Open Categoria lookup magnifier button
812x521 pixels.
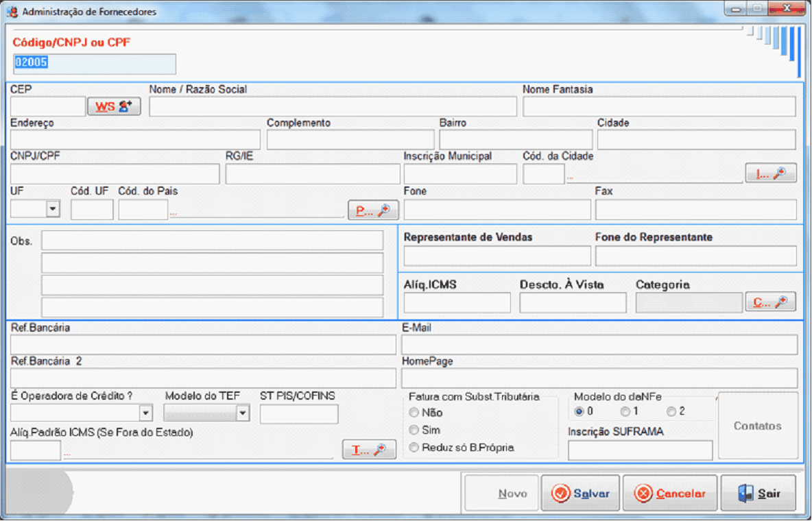point(771,302)
